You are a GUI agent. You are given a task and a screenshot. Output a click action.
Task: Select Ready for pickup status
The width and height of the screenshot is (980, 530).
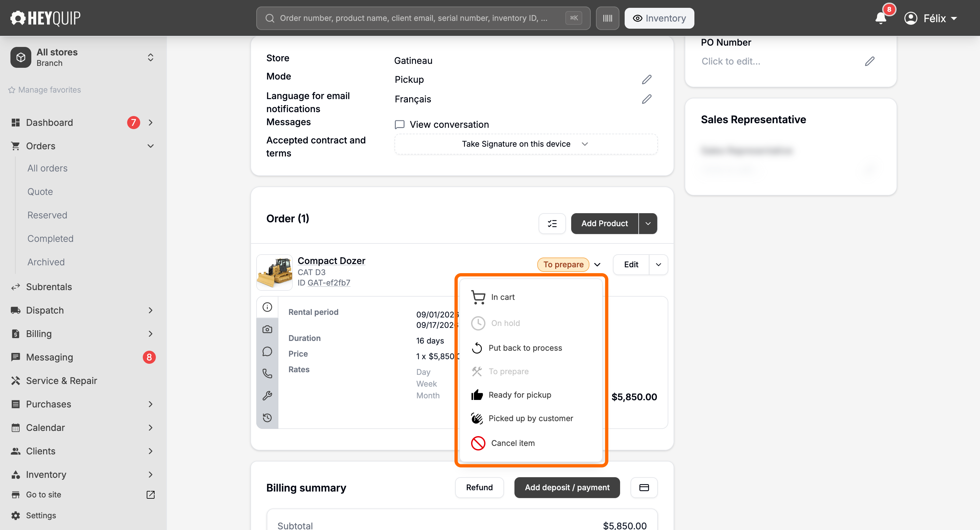pyautogui.click(x=531, y=395)
